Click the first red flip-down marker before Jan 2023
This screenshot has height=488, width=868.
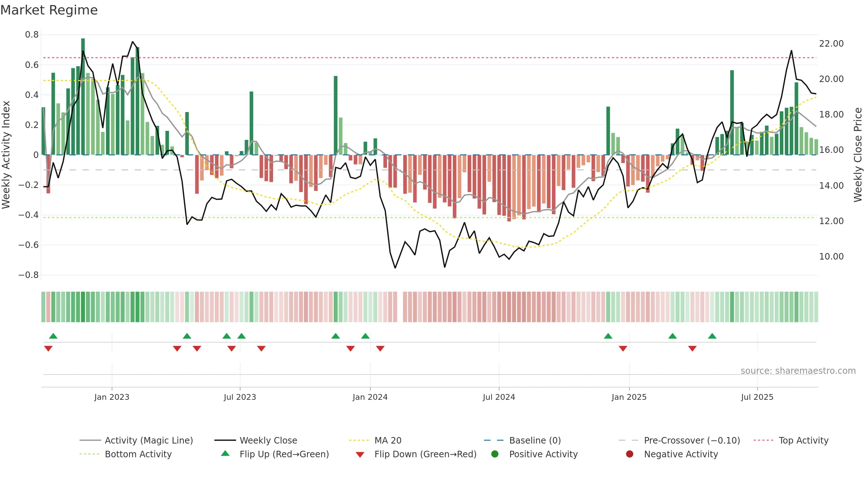(48, 348)
